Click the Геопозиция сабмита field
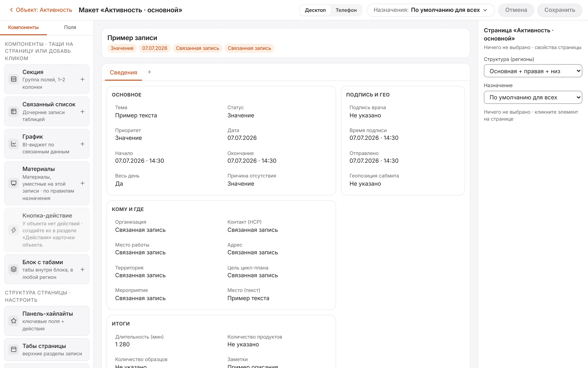The width and height of the screenshot is (588, 368). 403,180
